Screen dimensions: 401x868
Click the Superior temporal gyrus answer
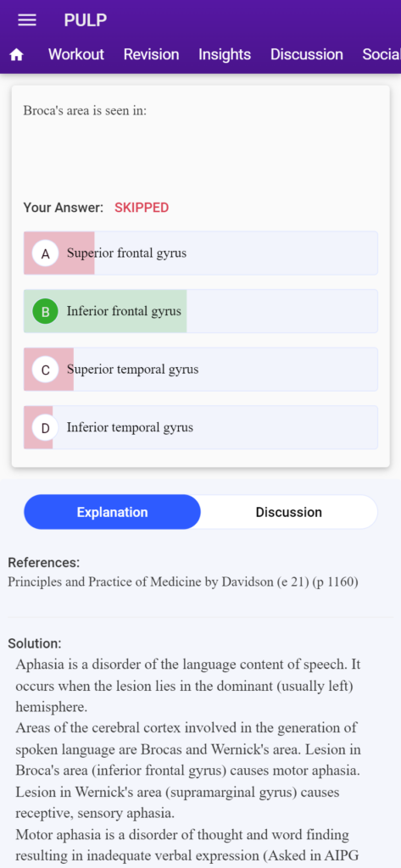pyautogui.click(x=200, y=370)
